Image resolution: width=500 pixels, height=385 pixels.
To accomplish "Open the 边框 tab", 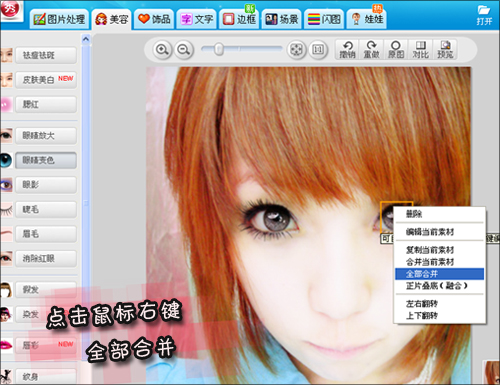I will 239,19.
